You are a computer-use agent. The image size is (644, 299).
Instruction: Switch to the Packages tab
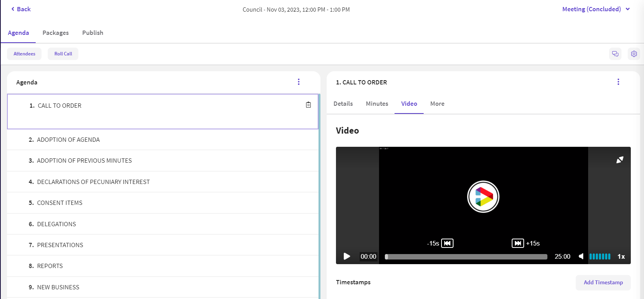pos(55,33)
